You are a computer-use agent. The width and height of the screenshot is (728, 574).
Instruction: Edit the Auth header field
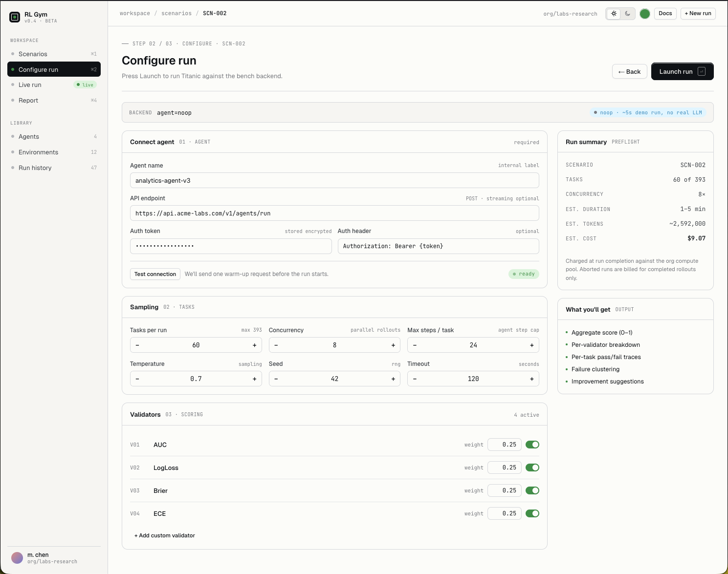[439, 246]
